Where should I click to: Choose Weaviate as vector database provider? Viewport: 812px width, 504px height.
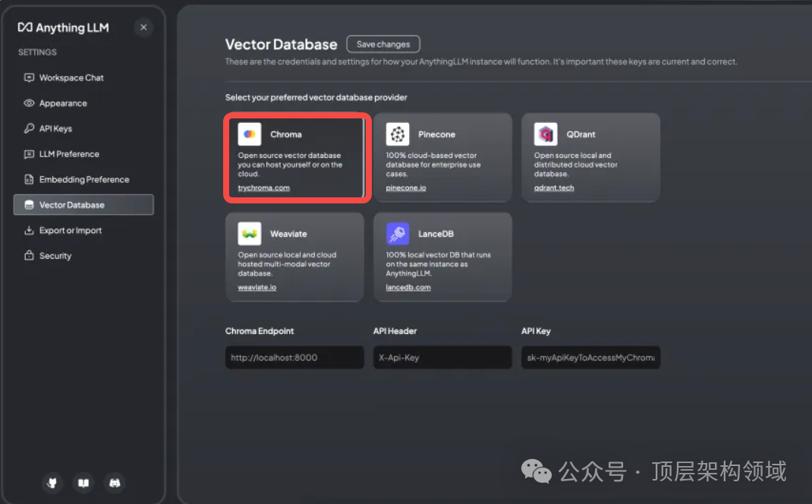tap(294, 257)
